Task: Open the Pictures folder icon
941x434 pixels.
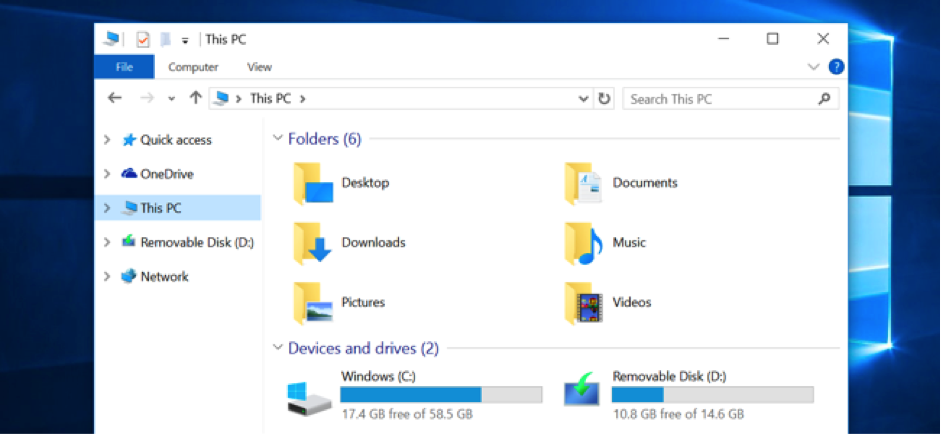Action: click(312, 303)
